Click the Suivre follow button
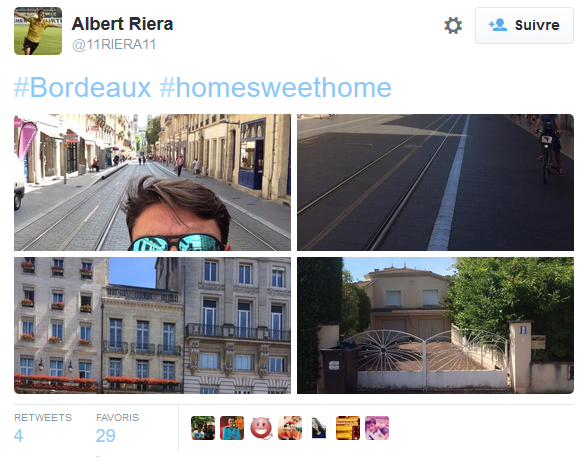The image size is (584, 461). (x=524, y=25)
